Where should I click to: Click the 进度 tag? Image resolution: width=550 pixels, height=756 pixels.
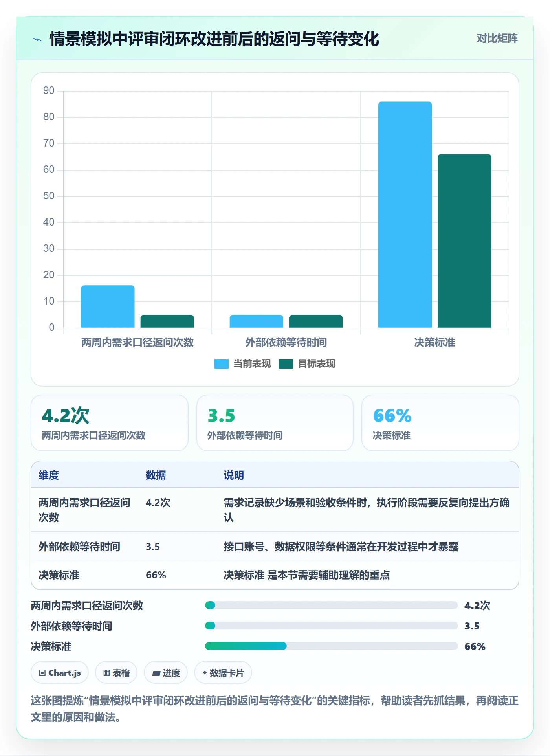pyautogui.click(x=166, y=673)
